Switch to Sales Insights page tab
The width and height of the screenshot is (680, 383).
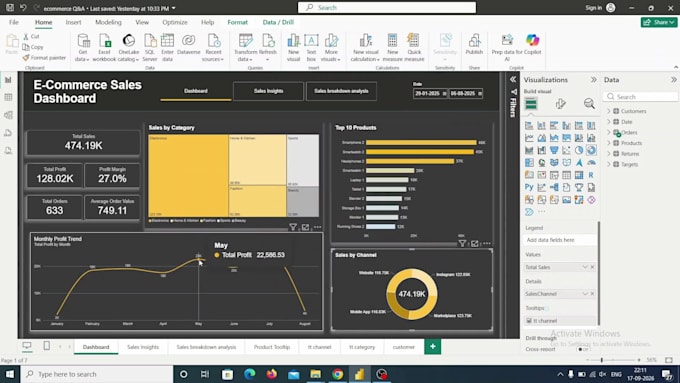pos(143,347)
